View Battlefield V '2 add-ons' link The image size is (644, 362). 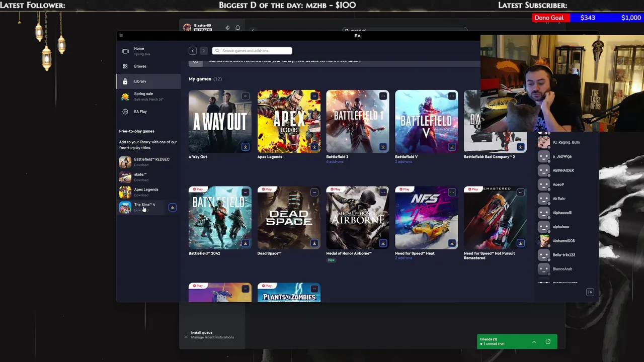tap(404, 162)
